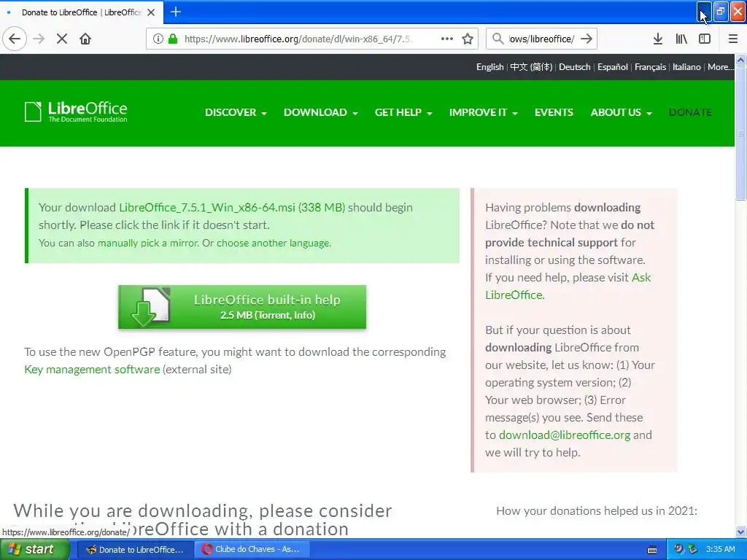The width and height of the screenshot is (747, 560).
Task: Click the second system tray icon
Action: coord(693,549)
